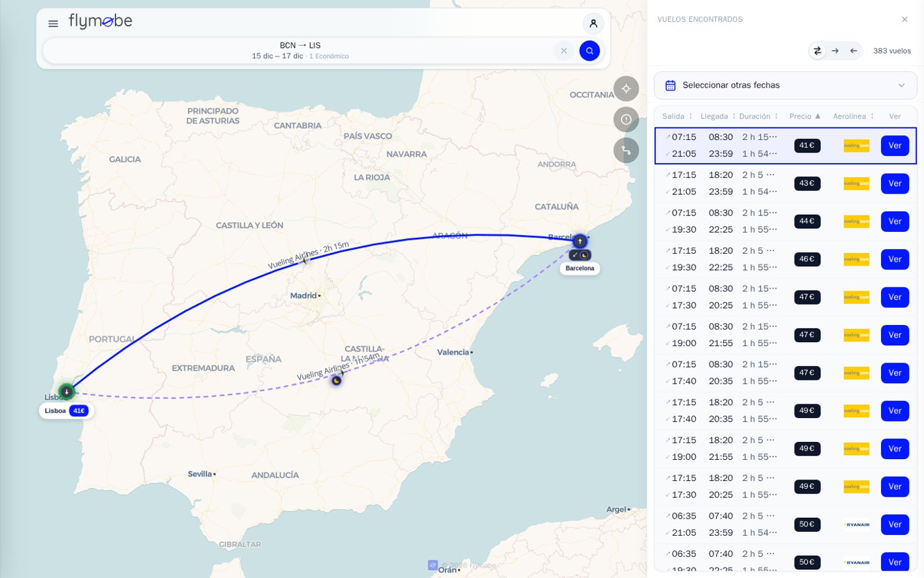Center map with the locate crosshair button

[x=626, y=89]
